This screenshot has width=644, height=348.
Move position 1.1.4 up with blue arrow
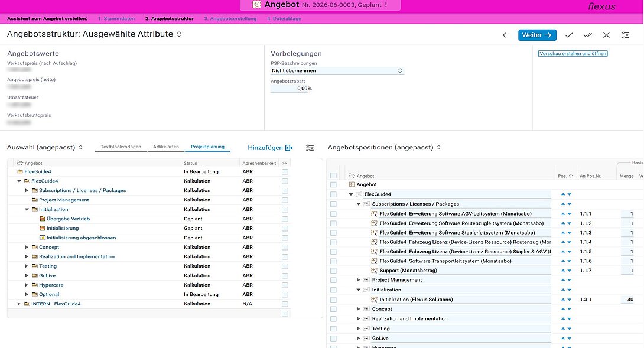click(563, 242)
